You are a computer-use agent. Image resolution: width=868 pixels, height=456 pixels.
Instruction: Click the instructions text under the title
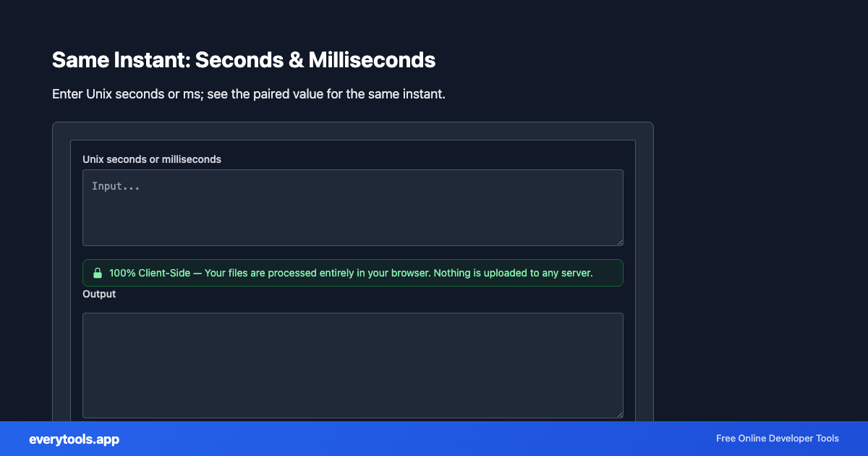(248, 94)
